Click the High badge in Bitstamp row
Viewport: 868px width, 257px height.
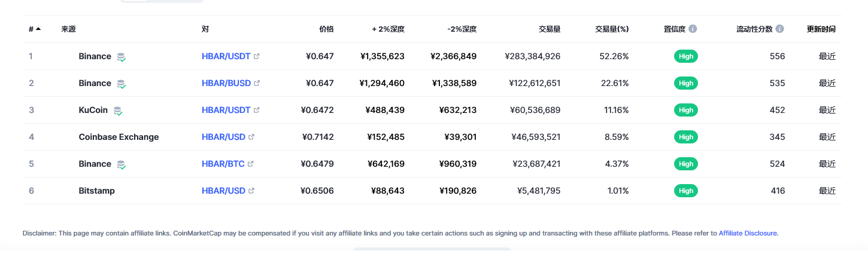(x=686, y=191)
